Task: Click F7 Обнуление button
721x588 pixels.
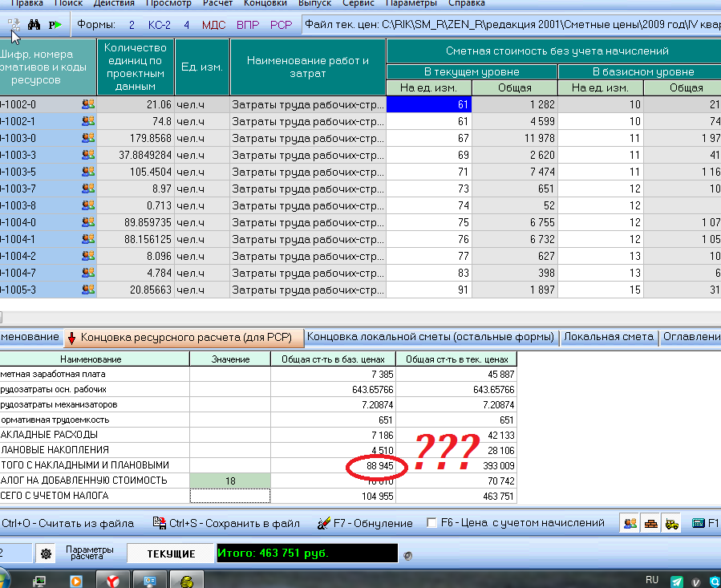Action: click(365, 523)
